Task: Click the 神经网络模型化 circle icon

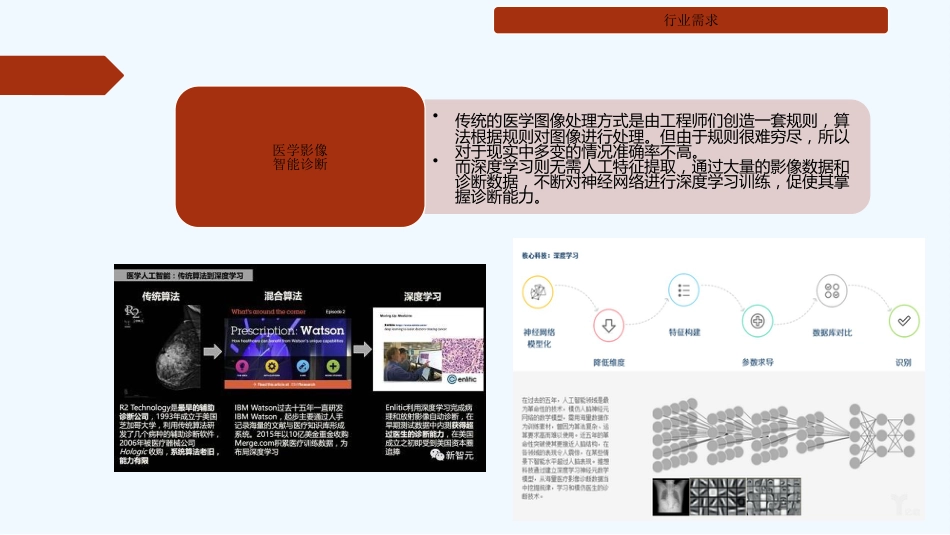Action: point(537,292)
